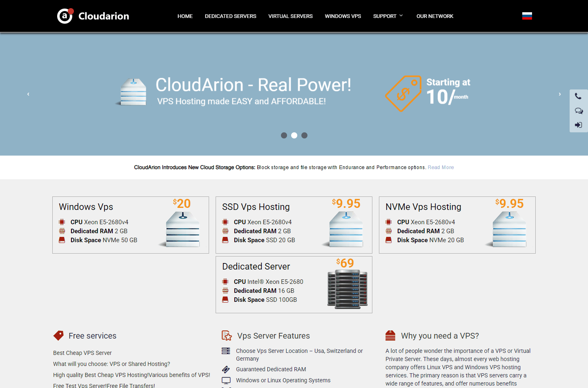
Task: Click RAM icon in Windows Vps card
Action: tap(62, 231)
